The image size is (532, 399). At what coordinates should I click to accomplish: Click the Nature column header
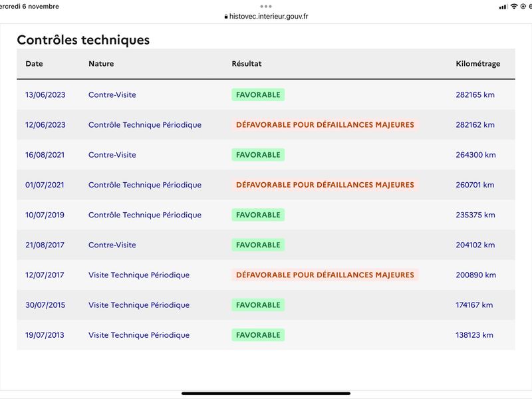pyautogui.click(x=101, y=64)
